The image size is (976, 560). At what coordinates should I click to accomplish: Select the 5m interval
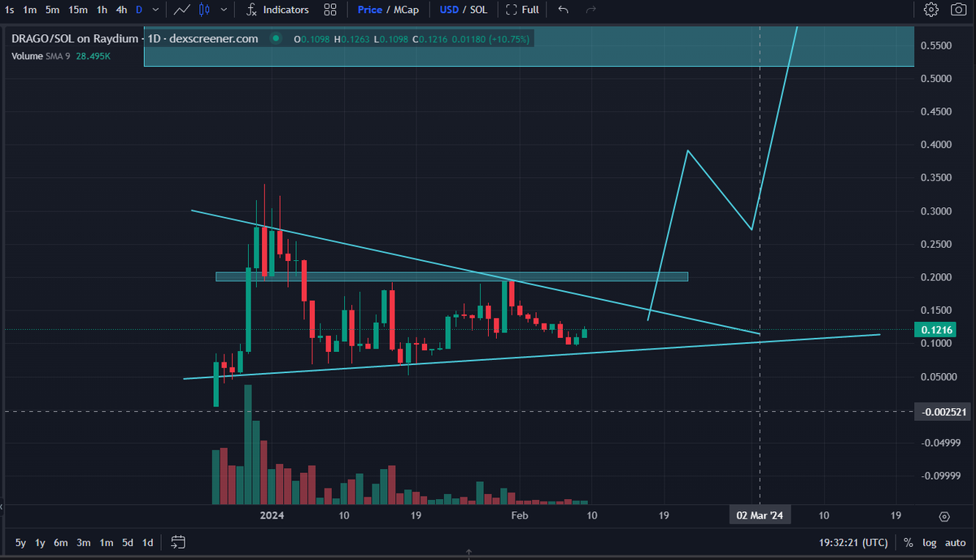[52, 10]
